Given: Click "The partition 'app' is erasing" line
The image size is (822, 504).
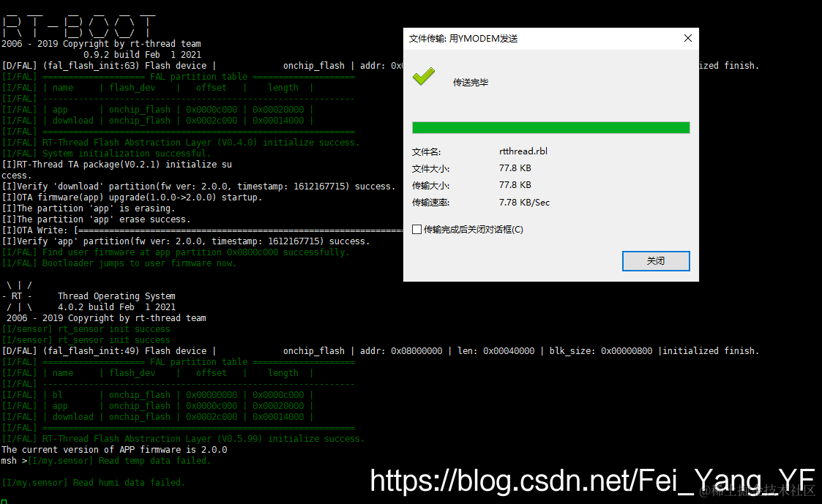Looking at the screenshot, I should click(x=89, y=208).
